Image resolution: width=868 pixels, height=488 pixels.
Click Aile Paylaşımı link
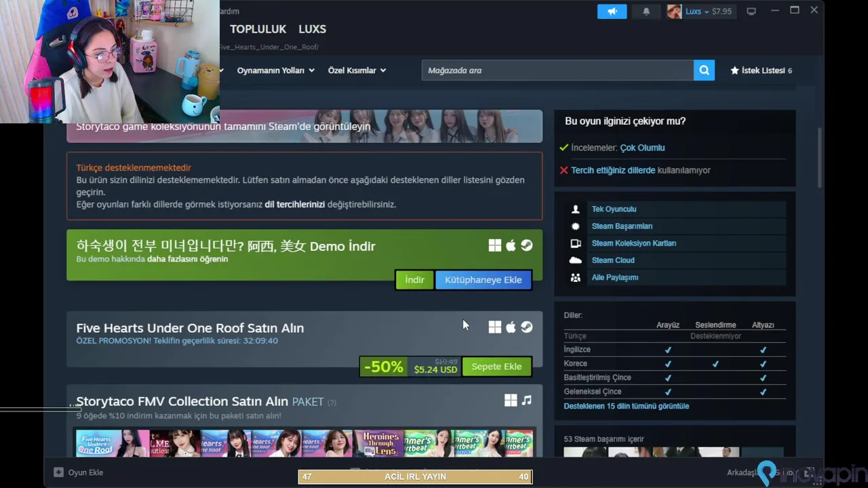pos(615,277)
